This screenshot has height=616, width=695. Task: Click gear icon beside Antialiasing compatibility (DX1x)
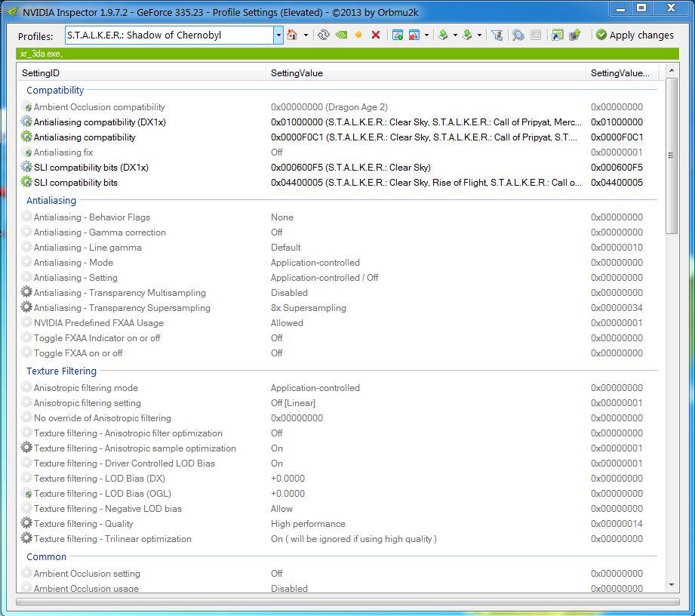click(x=26, y=122)
